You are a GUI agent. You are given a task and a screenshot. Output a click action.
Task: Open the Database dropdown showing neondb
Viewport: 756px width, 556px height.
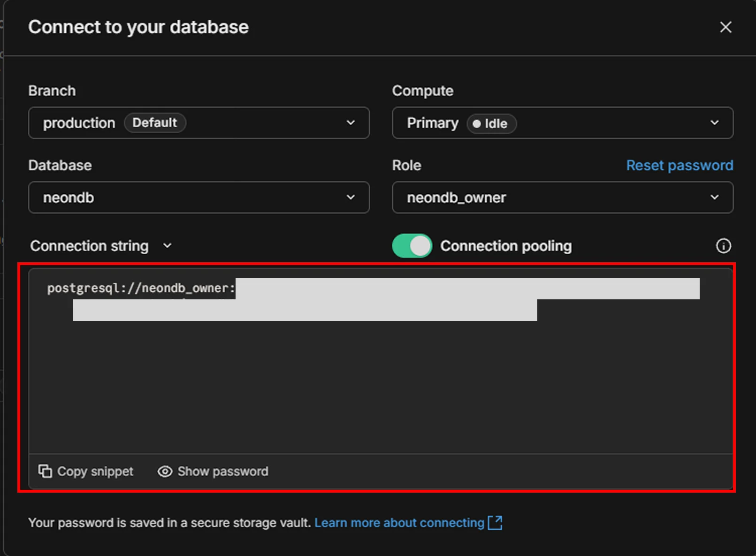tap(199, 198)
